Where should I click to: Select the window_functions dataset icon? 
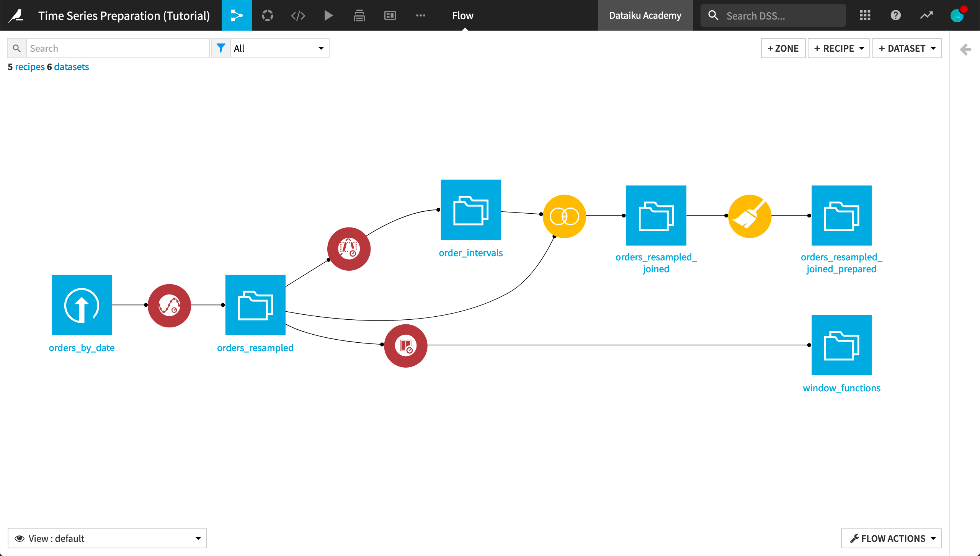coord(841,345)
